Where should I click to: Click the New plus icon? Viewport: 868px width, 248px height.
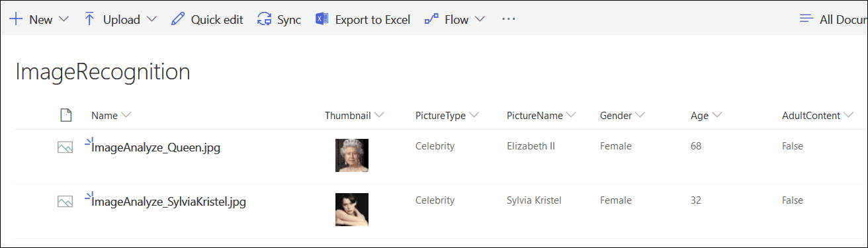pyautogui.click(x=15, y=19)
